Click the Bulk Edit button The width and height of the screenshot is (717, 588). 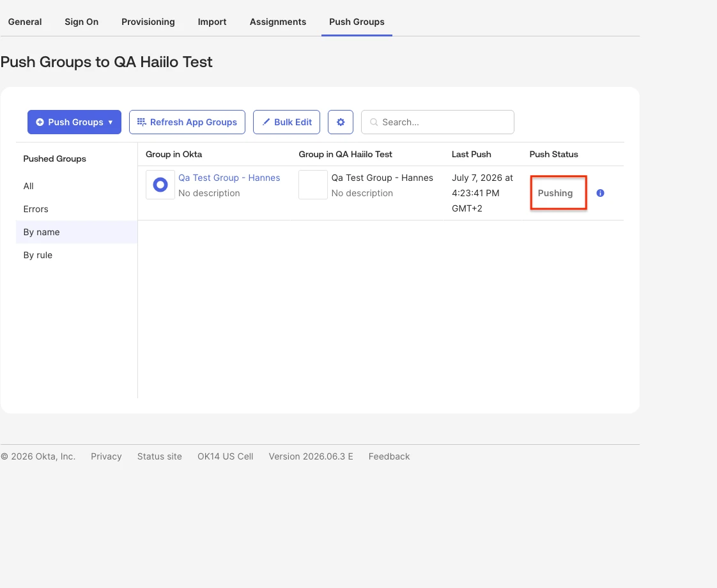pyautogui.click(x=286, y=122)
